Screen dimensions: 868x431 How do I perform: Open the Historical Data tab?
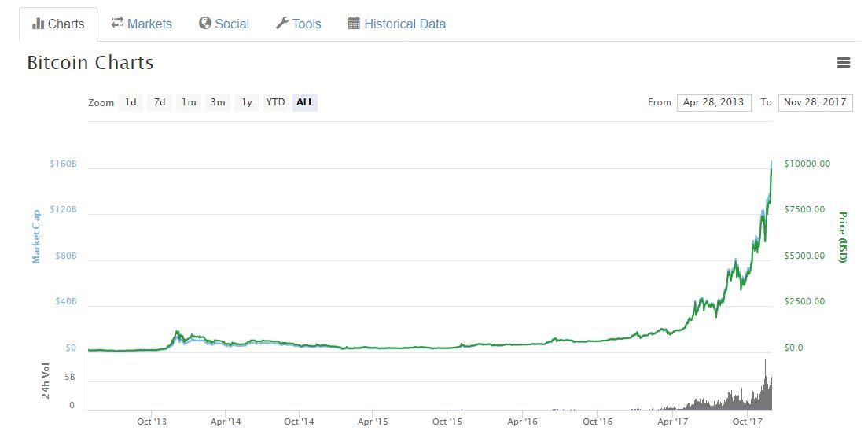pyautogui.click(x=396, y=24)
